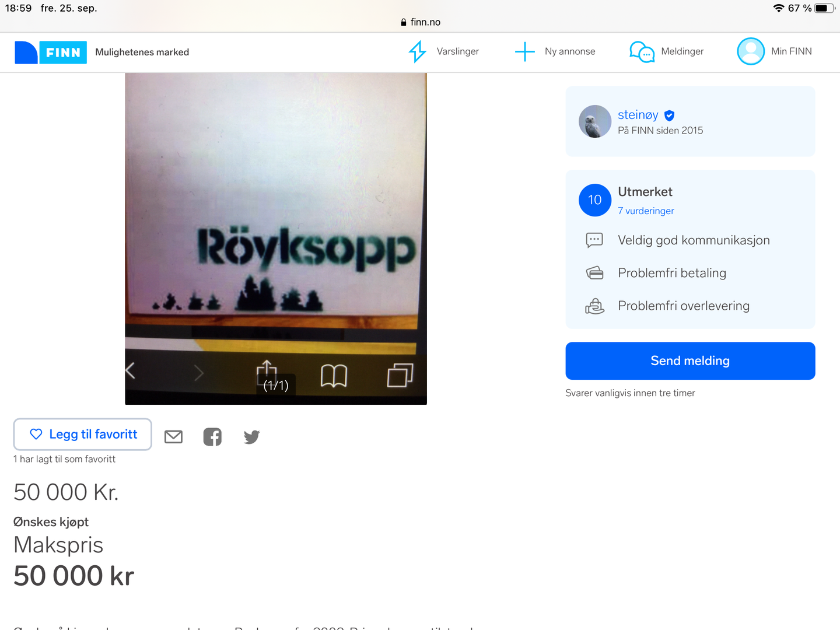Click the 'Ønskes kjøpt' label
840x630 pixels.
click(51, 522)
